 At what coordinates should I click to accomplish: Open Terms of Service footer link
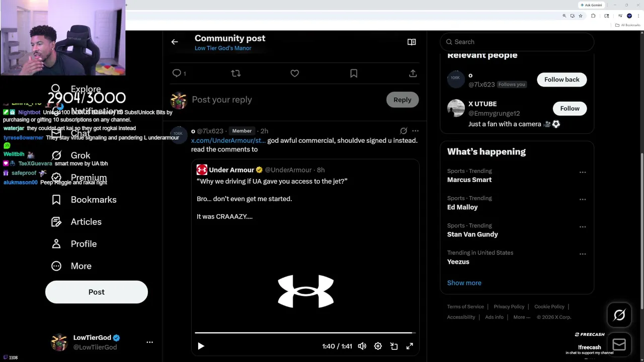pyautogui.click(x=465, y=307)
